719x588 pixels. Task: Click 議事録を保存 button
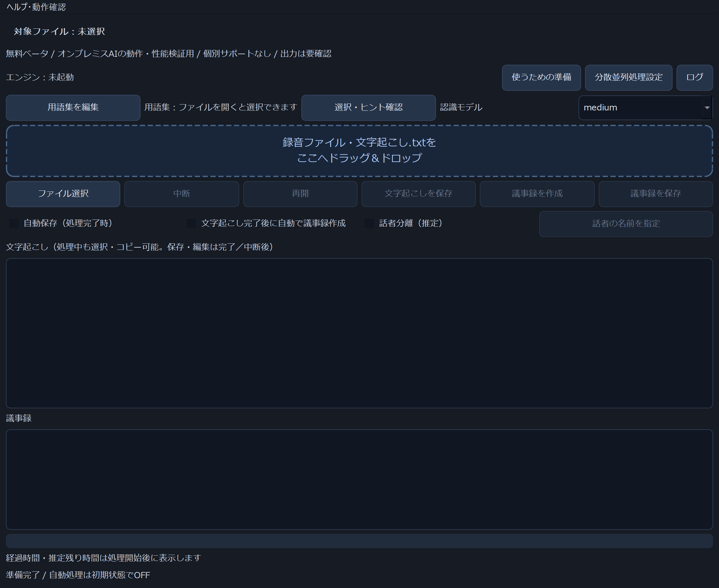(x=656, y=194)
